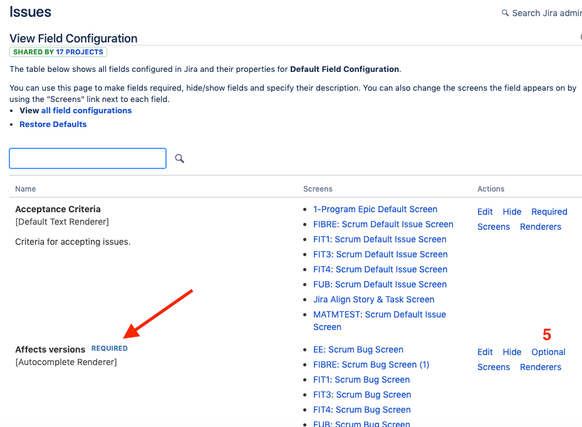The height and width of the screenshot is (427, 582).
Task: Click the Restore Defaults link
Action: coord(53,124)
